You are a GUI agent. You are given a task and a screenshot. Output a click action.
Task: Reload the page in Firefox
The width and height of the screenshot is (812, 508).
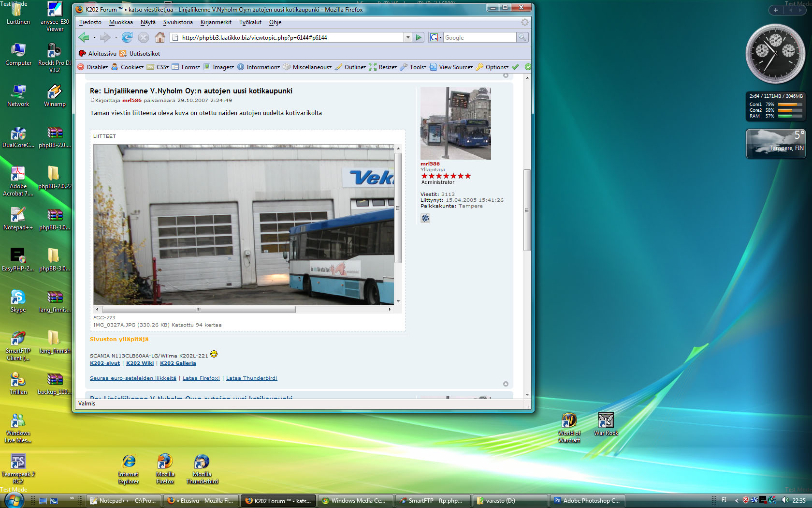[x=127, y=37]
